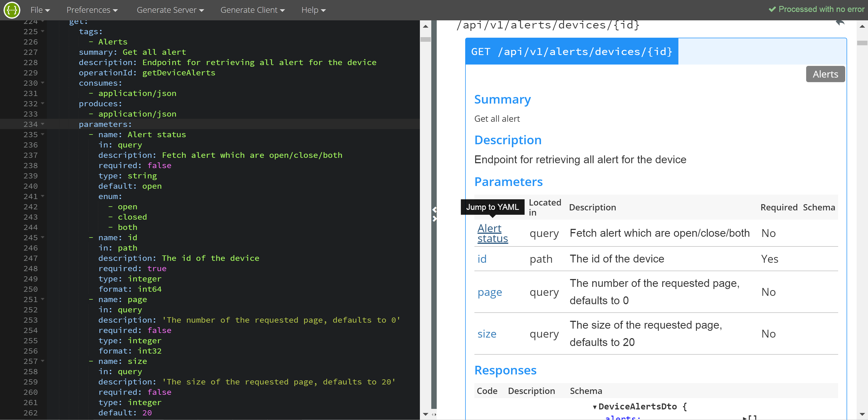The width and height of the screenshot is (868, 420).
Task: Open the Help menu
Action: [x=313, y=10]
